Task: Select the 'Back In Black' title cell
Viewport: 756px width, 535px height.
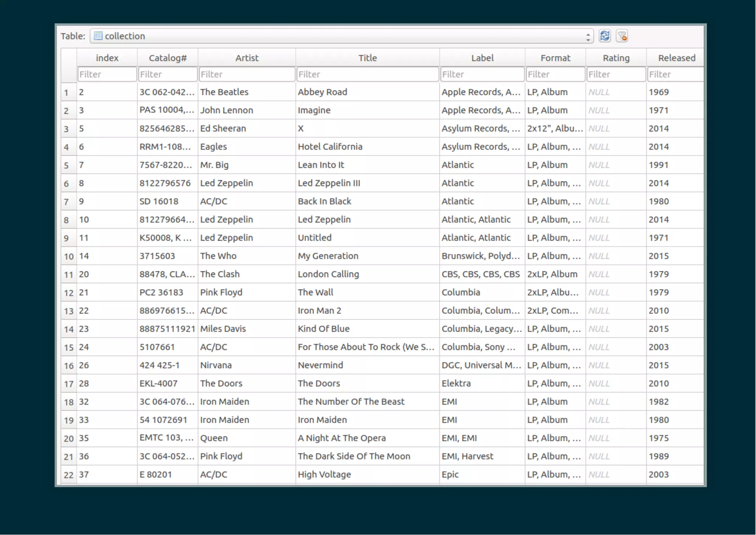Action: tap(368, 201)
